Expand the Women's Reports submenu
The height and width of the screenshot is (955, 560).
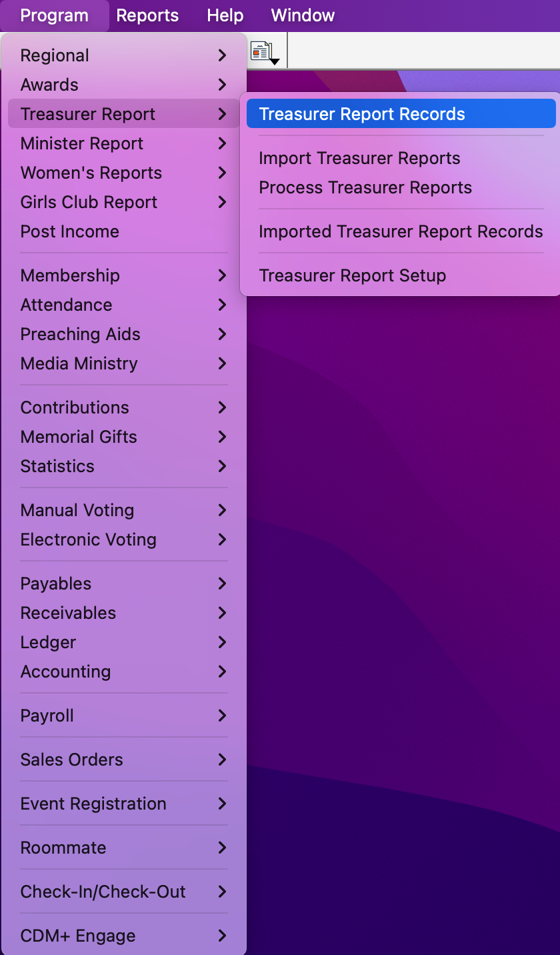(x=120, y=173)
